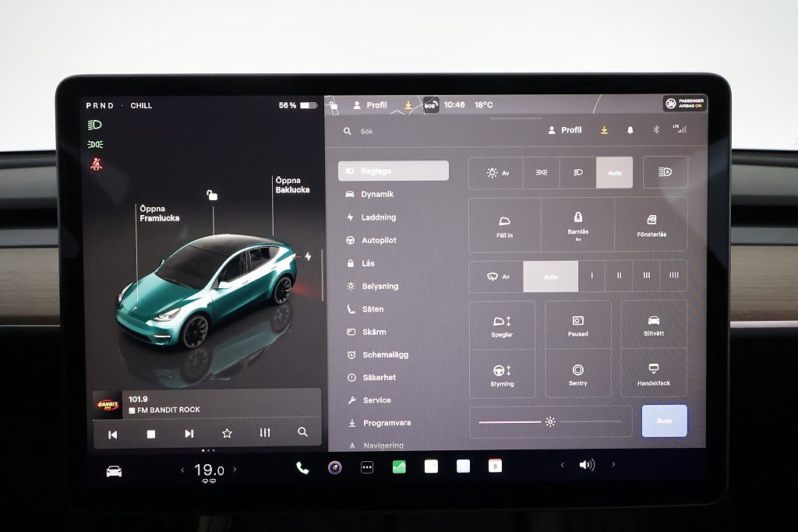Tap the unlocked padlock above the car
The width and height of the screenshot is (798, 532).
pyautogui.click(x=212, y=195)
